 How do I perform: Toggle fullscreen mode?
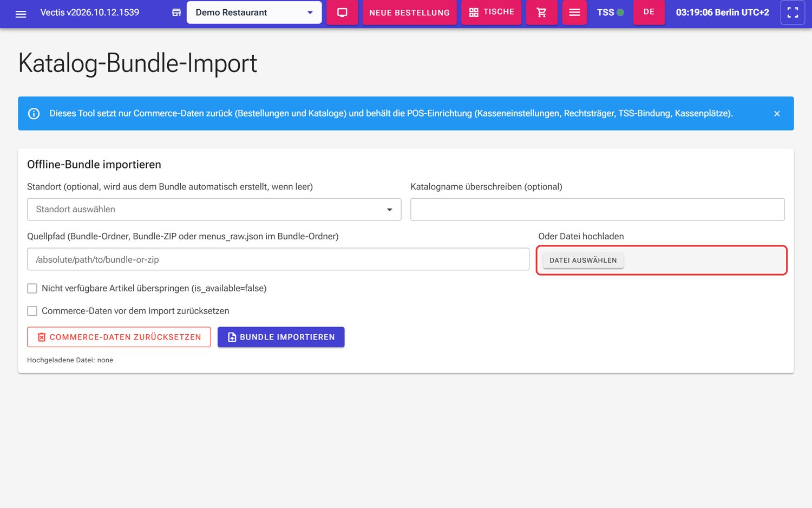coord(793,12)
